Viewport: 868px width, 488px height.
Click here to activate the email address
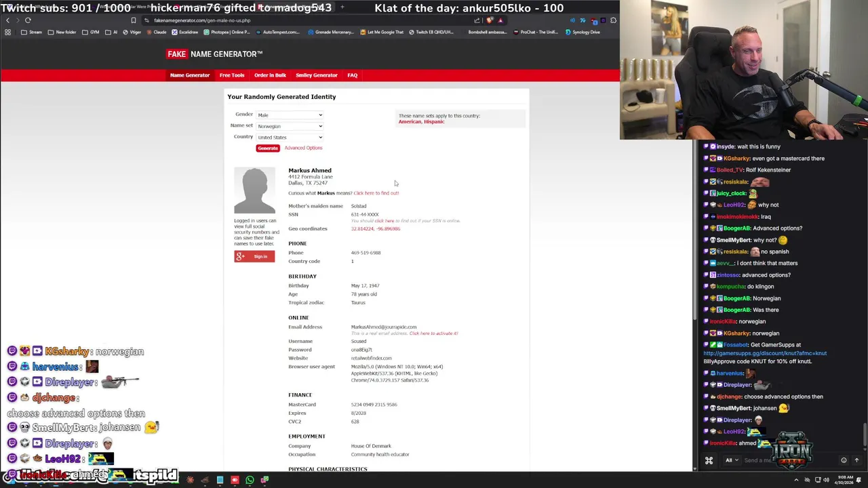click(433, 333)
